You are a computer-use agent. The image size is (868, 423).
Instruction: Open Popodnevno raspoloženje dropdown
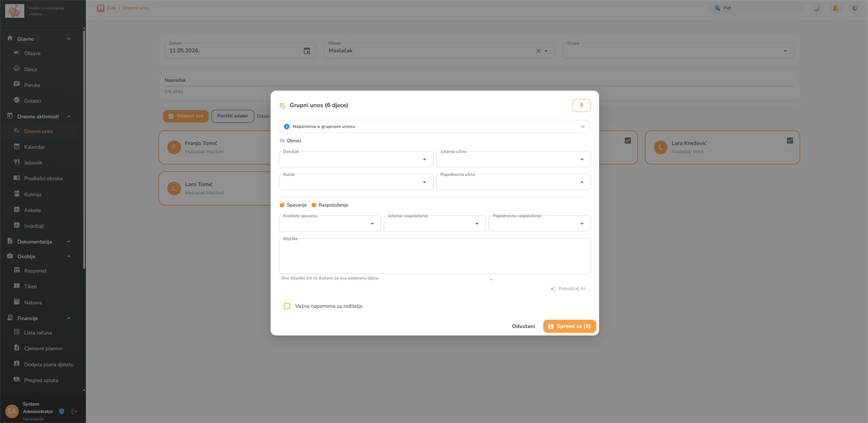[x=540, y=223]
